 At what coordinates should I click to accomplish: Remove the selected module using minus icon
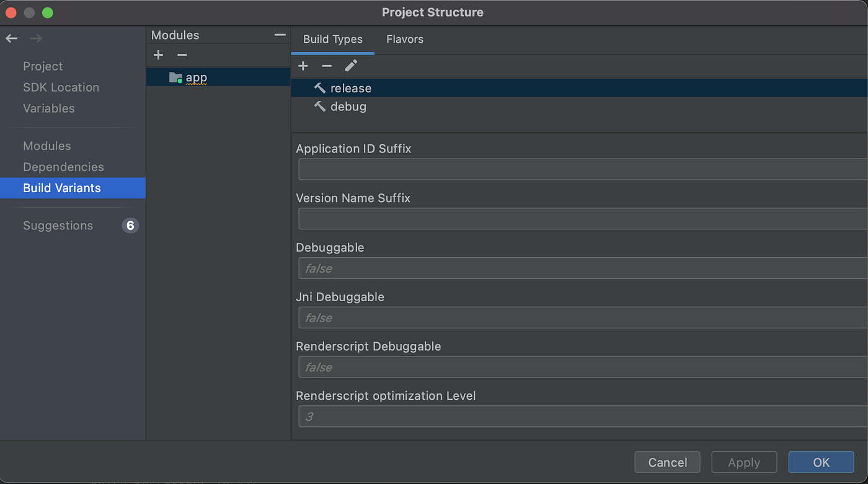pos(182,55)
